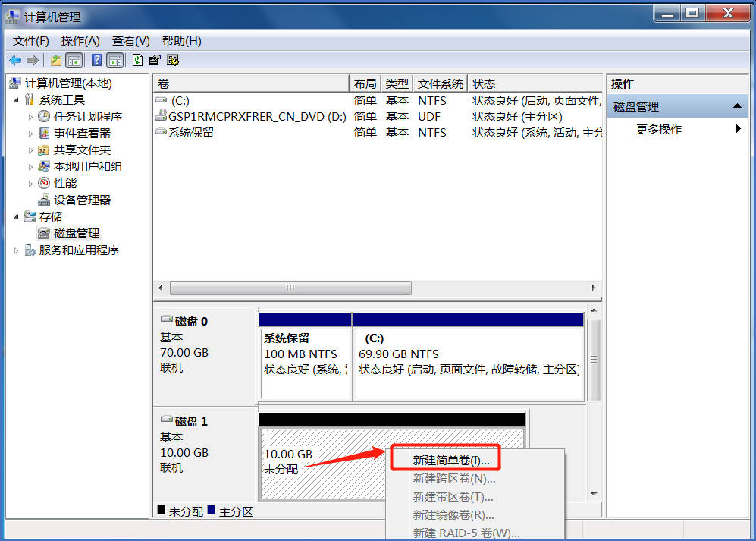This screenshot has height=541, width=756.
Task: Sort by the 卷 column header
Action: tap(251, 83)
